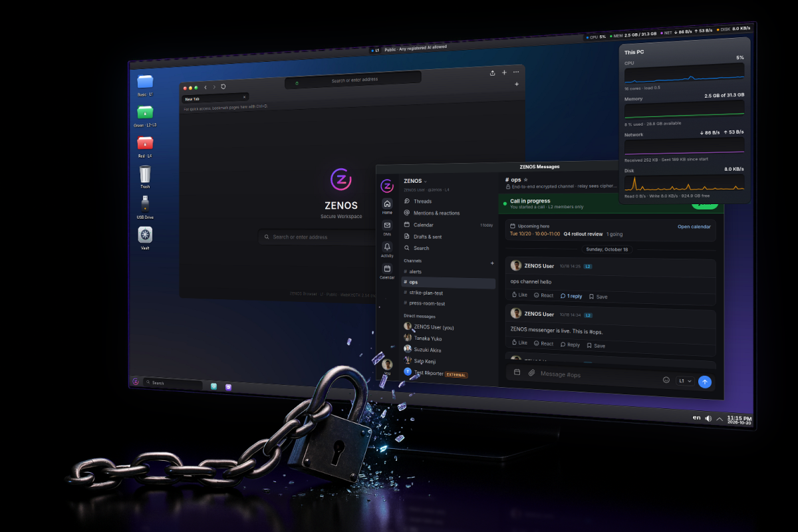React to 'ops channel hello' message
This screenshot has width=798, height=532.
point(543,295)
